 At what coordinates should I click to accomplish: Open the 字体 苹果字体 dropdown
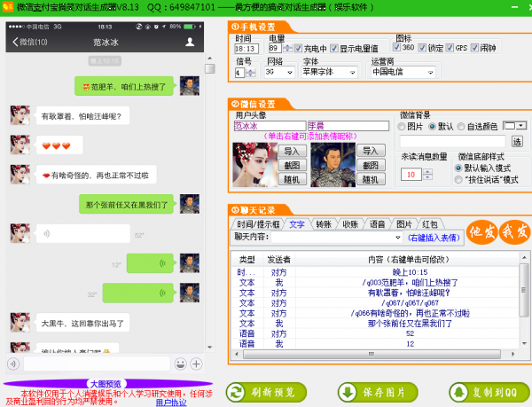click(x=329, y=72)
